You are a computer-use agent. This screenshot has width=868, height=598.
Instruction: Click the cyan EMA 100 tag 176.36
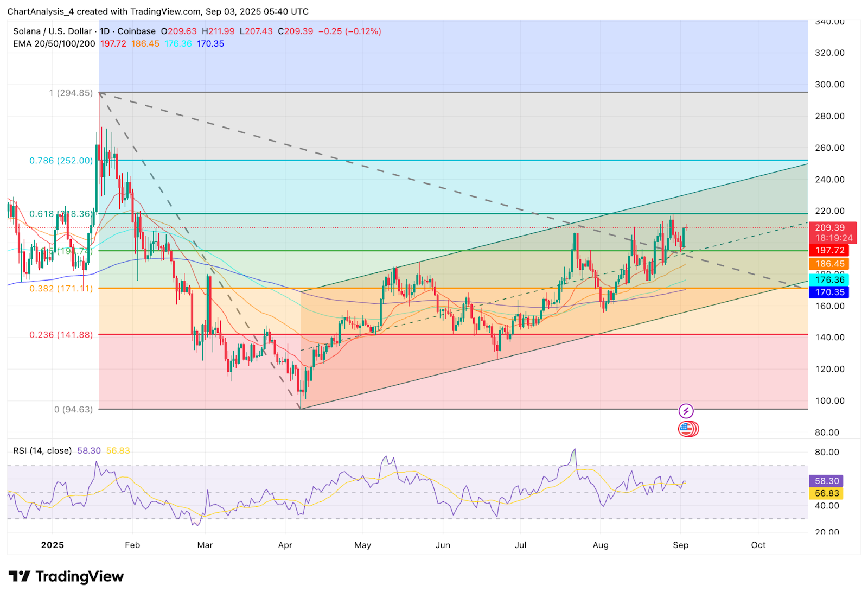coord(829,280)
